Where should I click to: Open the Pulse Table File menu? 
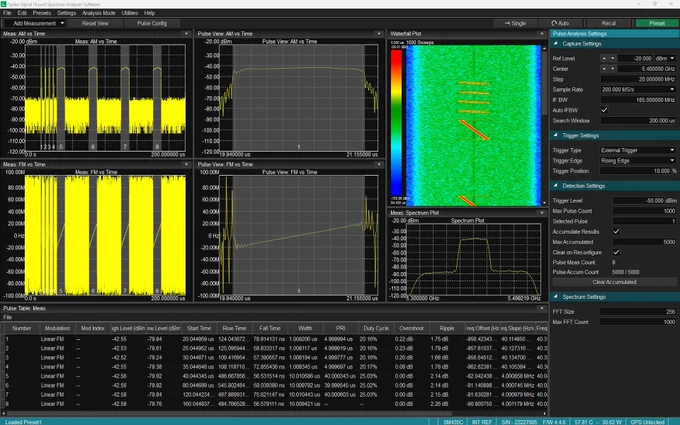point(7,317)
